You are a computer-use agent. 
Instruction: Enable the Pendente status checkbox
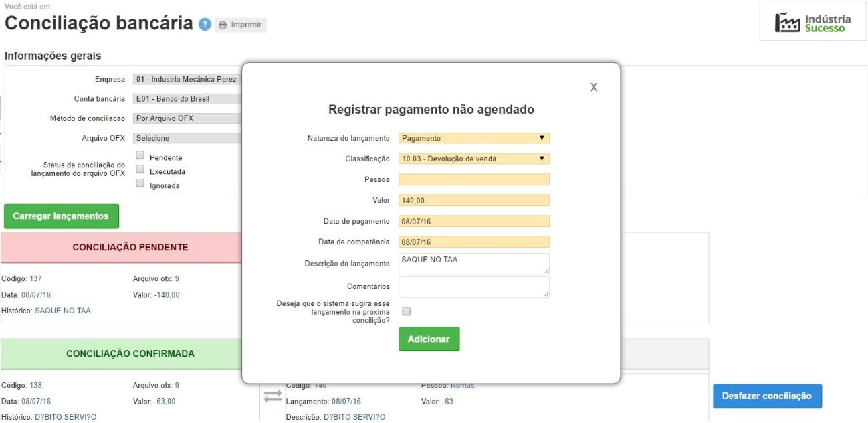[x=140, y=156]
